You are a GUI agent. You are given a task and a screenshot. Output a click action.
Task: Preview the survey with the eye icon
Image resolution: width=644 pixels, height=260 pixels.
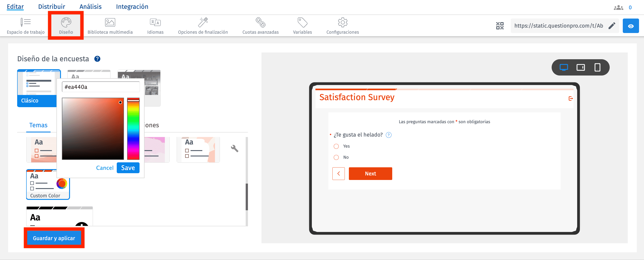(631, 26)
